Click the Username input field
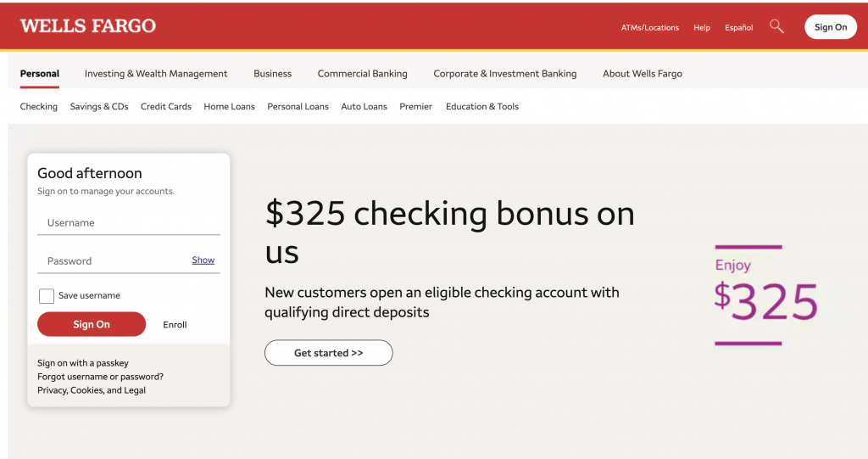 point(128,223)
